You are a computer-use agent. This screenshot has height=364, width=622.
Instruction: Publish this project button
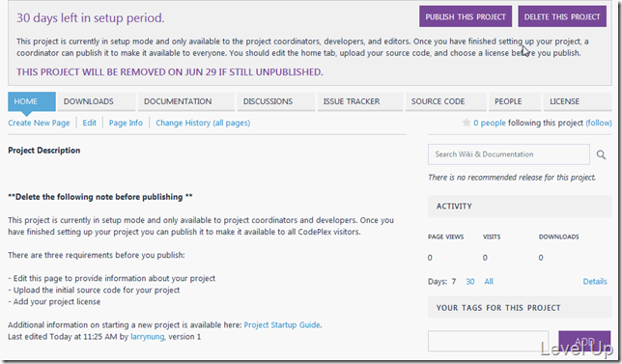[x=466, y=16]
